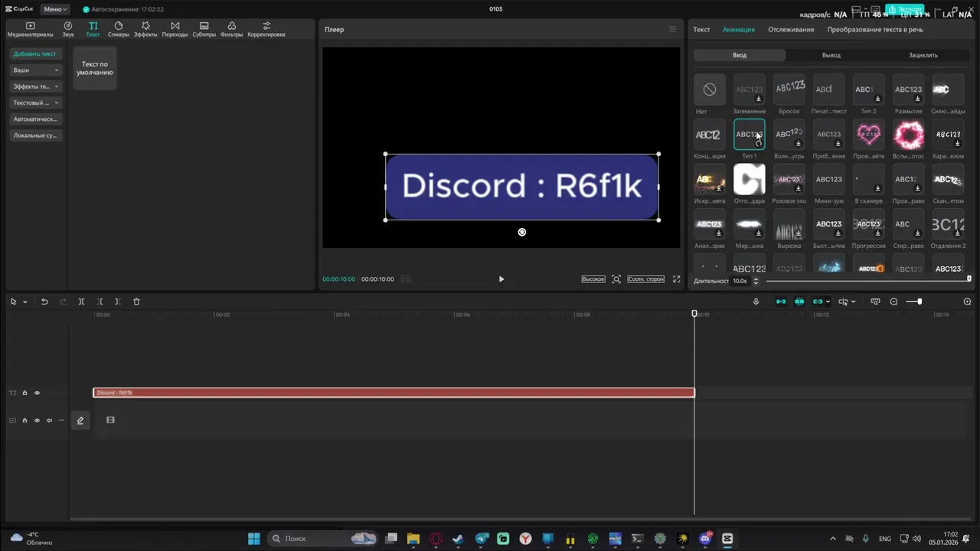Add the Текст по умолчанию default text
The width and height of the screenshot is (980, 551).
click(x=95, y=68)
